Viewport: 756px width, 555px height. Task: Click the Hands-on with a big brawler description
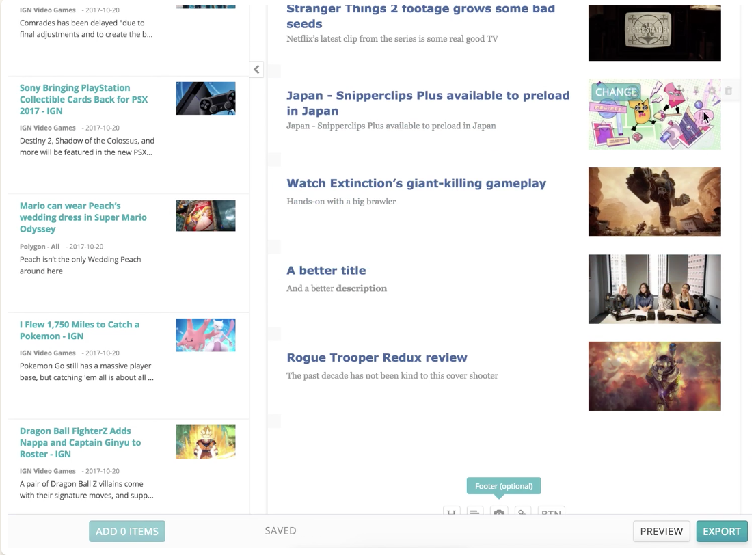tap(341, 201)
